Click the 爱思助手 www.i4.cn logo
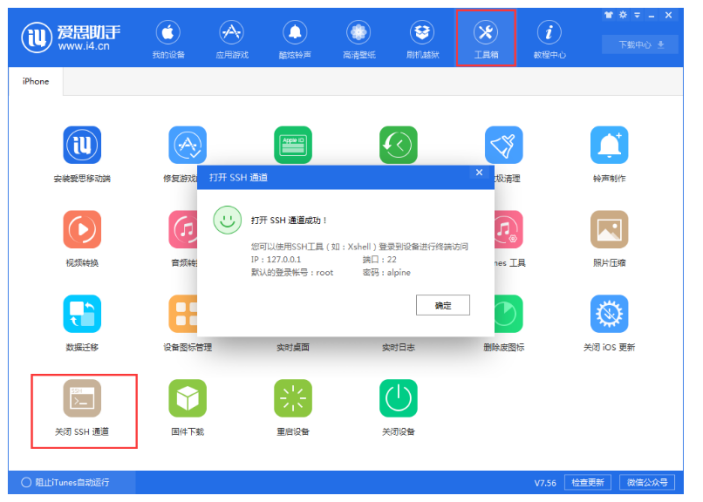 [71, 38]
